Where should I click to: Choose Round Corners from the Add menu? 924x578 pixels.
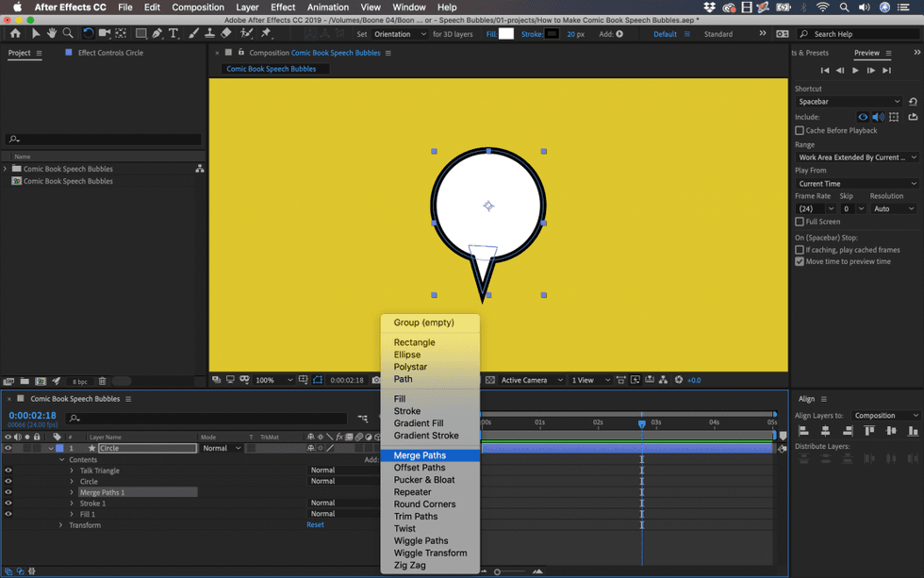(x=430, y=504)
